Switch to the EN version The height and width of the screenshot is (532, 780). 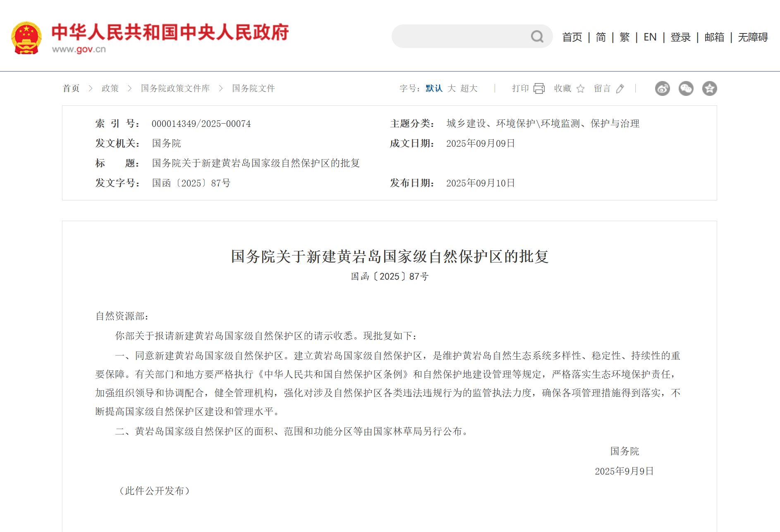650,37
